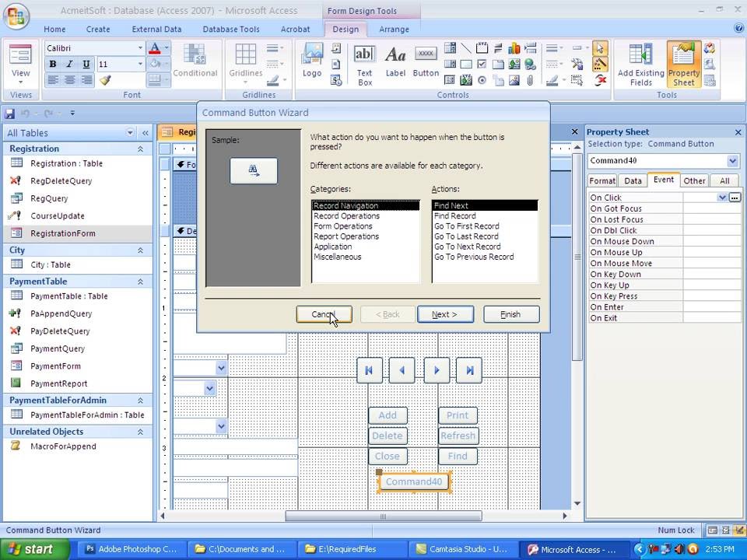The width and height of the screenshot is (747, 560).
Task: Toggle Center text alignment
Action: point(69,80)
